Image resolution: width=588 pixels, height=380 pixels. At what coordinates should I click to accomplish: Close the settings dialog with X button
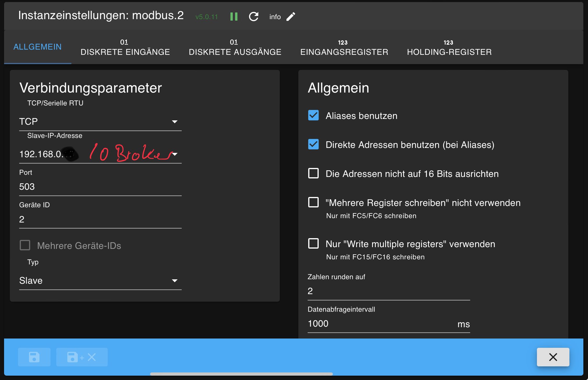click(x=553, y=357)
